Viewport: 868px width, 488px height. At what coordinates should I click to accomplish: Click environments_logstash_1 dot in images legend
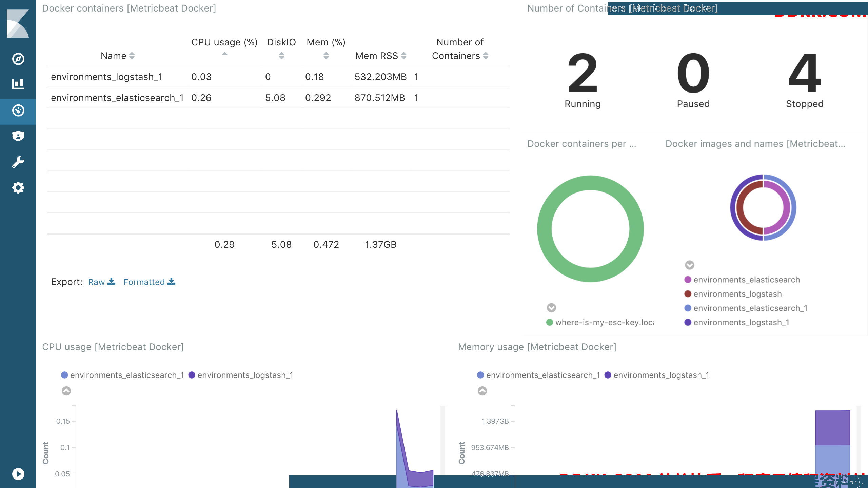(x=688, y=322)
